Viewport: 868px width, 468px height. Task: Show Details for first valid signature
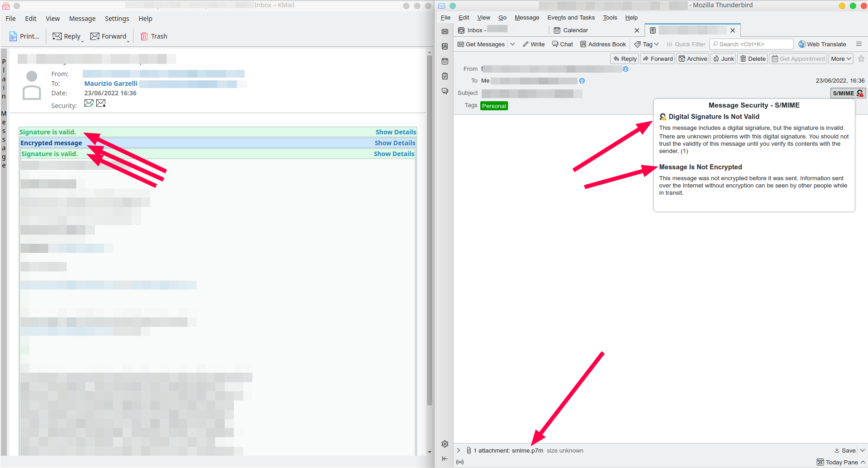(395, 132)
